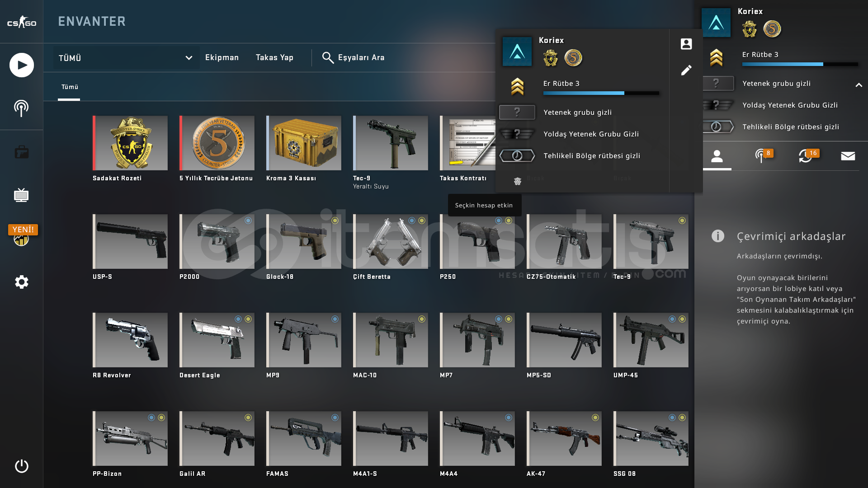Click Yoldaş Yetenek Grubu Gizli in popup
The height and width of the screenshot is (488, 868).
tap(591, 134)
